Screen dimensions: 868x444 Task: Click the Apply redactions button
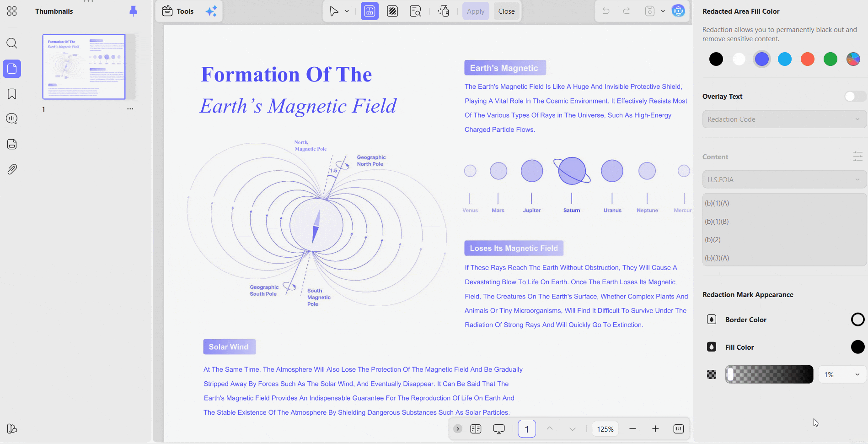(475, 11)
